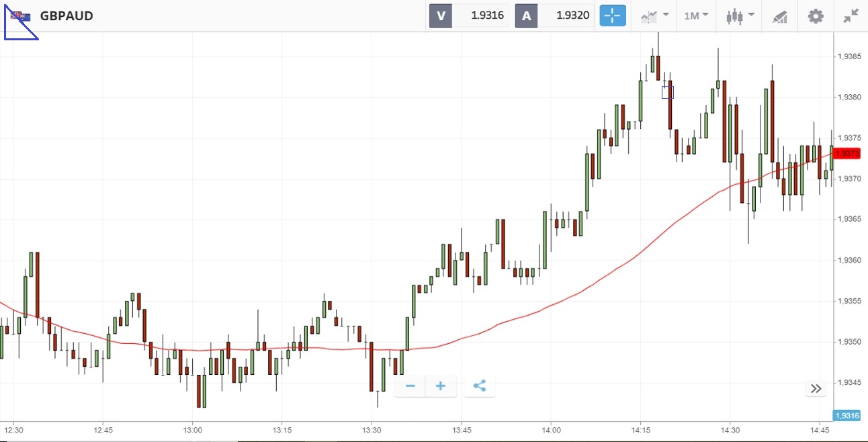Click the GBPAUD instrument name

point(67,15)
